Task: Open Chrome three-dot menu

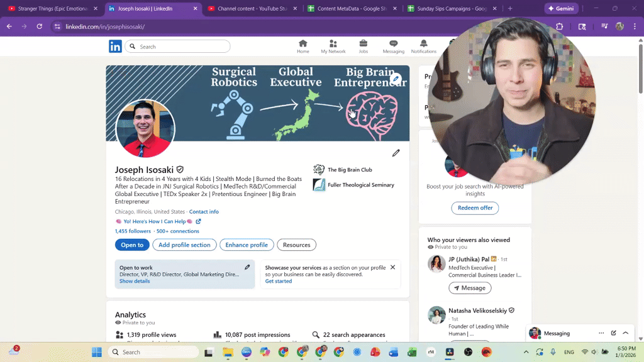Action: [635, 26]
